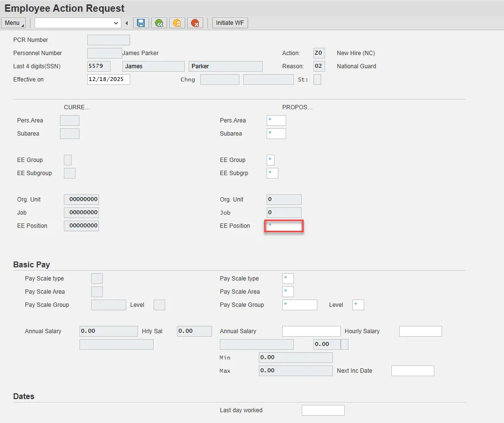Image resolution: width=504 pixels, height=423 pixels.
Task: Click the orange Exit up-arrow icon
Action: pyautogui.click(x=177, y=23)
